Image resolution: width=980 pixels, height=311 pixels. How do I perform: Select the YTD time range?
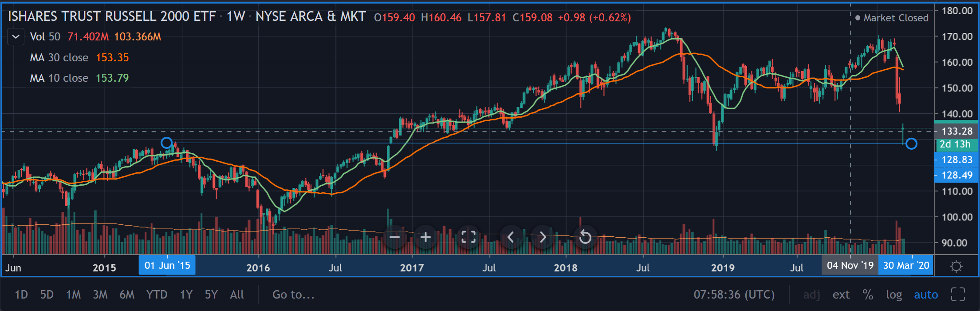pos(157,295)
